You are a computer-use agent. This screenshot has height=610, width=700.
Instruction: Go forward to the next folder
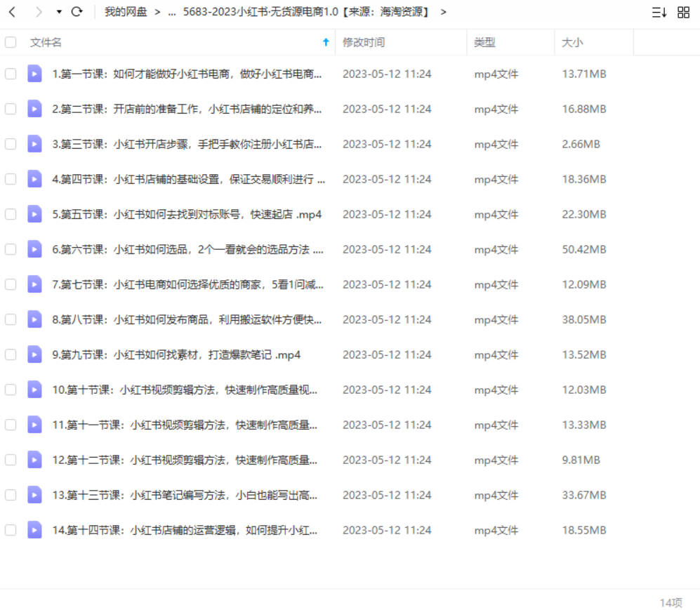coord(39,12)
